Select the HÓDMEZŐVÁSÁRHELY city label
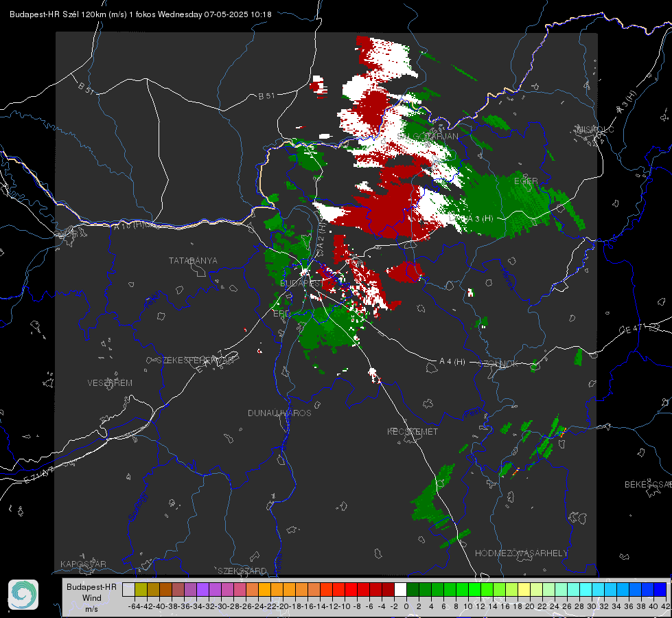The width and height of the screenshot is (672, 618). 521,553
